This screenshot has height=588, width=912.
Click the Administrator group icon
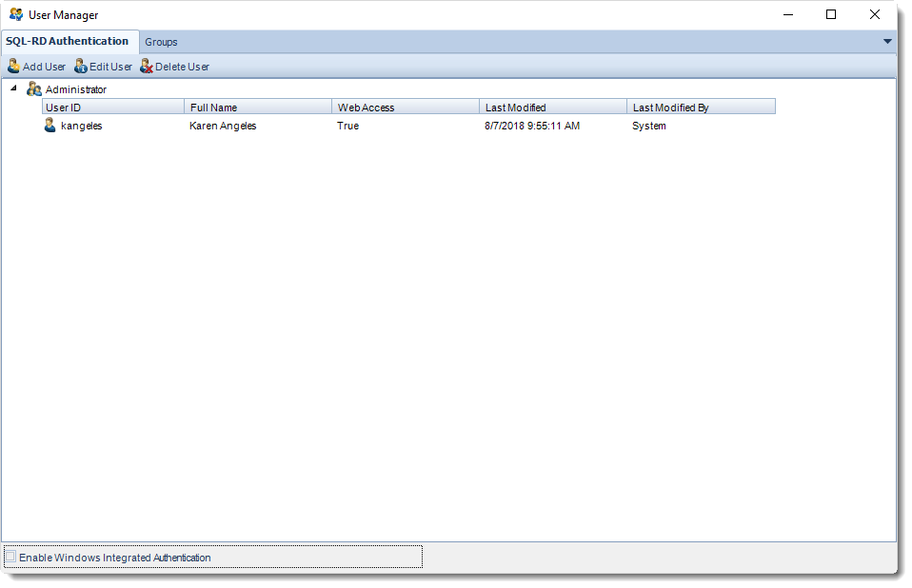[34, 88]
